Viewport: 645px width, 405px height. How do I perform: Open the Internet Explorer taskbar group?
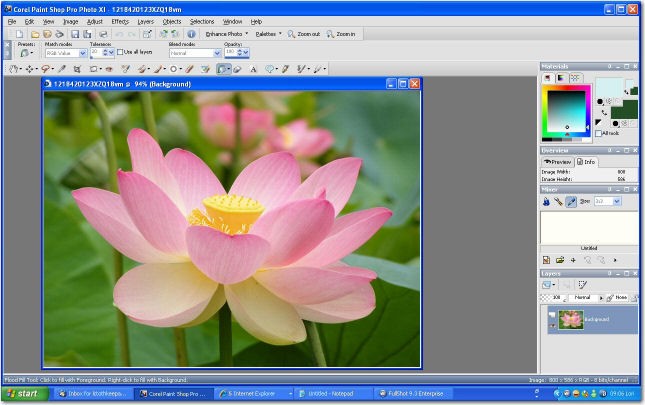[x=254, y=393]
